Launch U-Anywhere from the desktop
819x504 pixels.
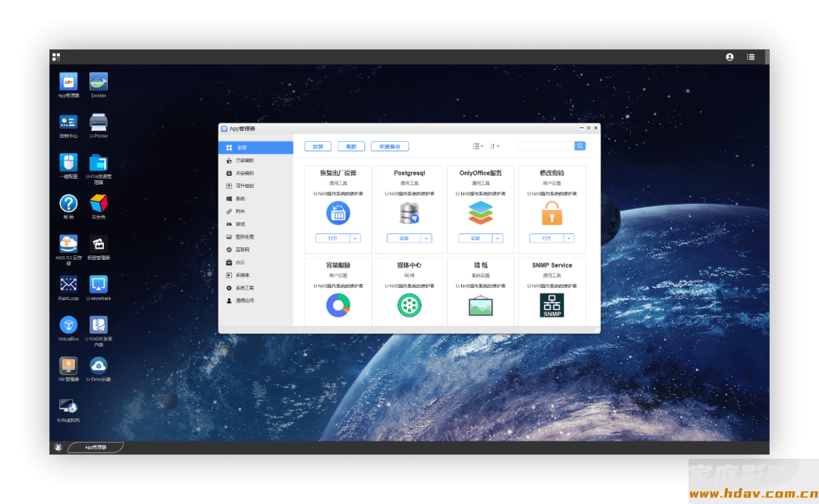tap(99, 284)
